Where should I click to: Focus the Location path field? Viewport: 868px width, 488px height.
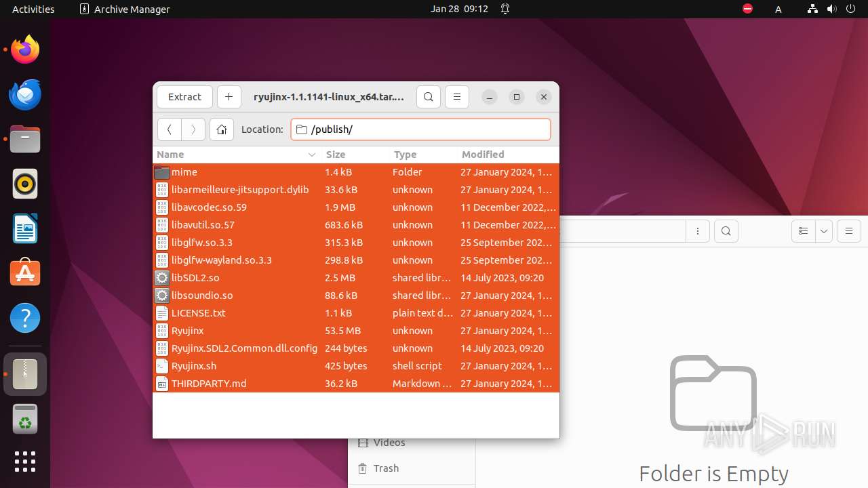[420, 129]
